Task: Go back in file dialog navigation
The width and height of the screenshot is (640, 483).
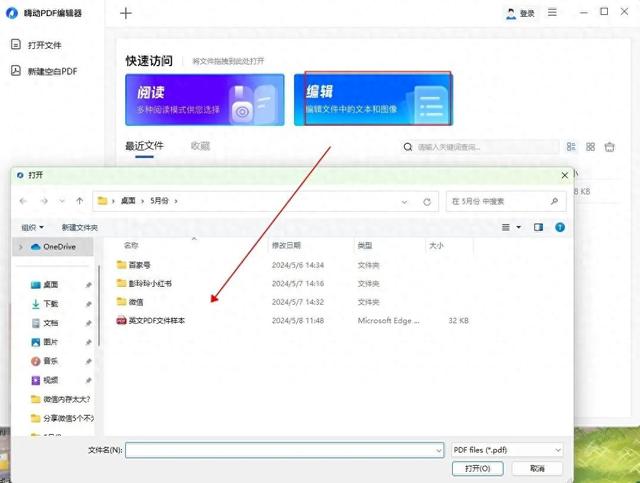Action: coord(23,201)
